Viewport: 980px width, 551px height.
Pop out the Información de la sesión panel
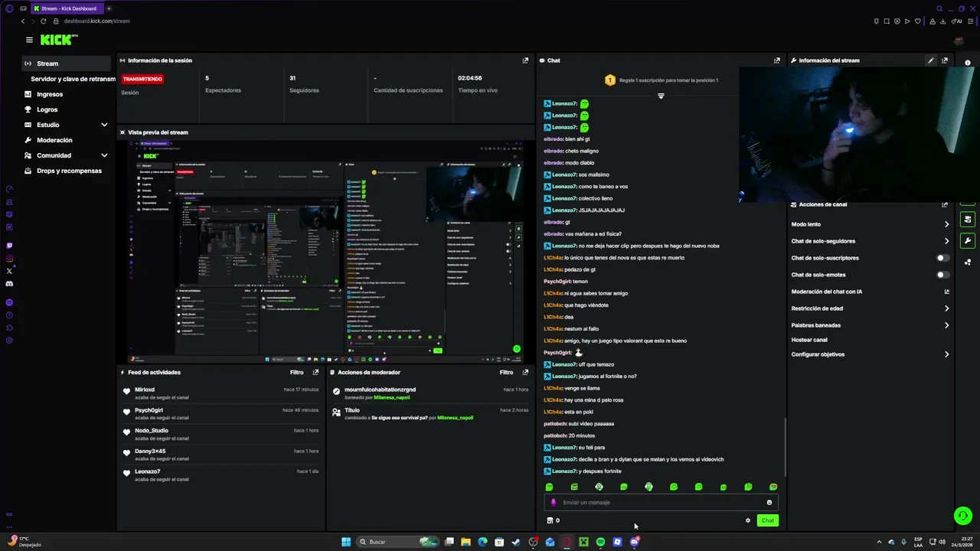[525, 60]
